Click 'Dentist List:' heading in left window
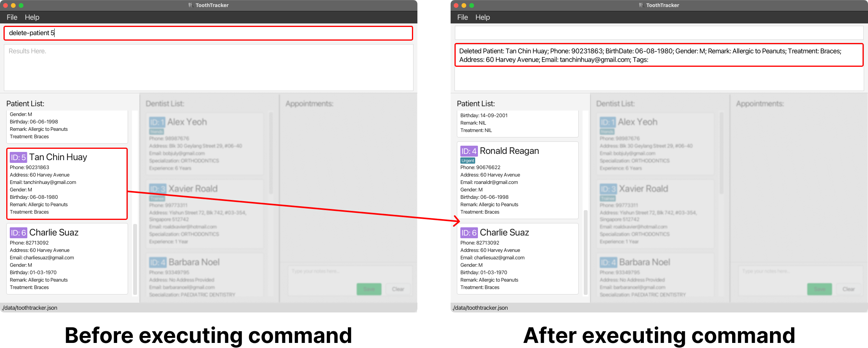Image resolution: width=868 pixels, height=348 pixels. click(x=165, y=104)
